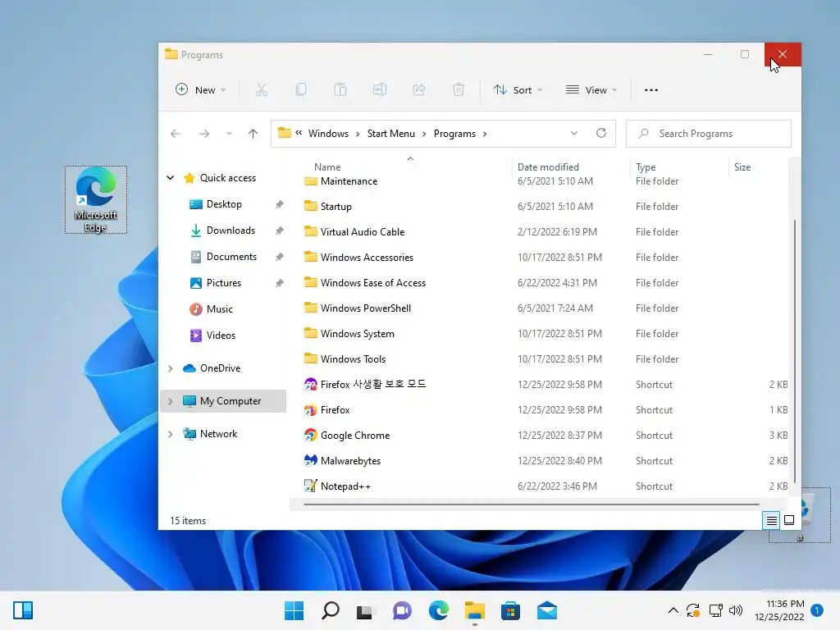
Task: Open recent locations dropdown arrow
Action: 229,134
